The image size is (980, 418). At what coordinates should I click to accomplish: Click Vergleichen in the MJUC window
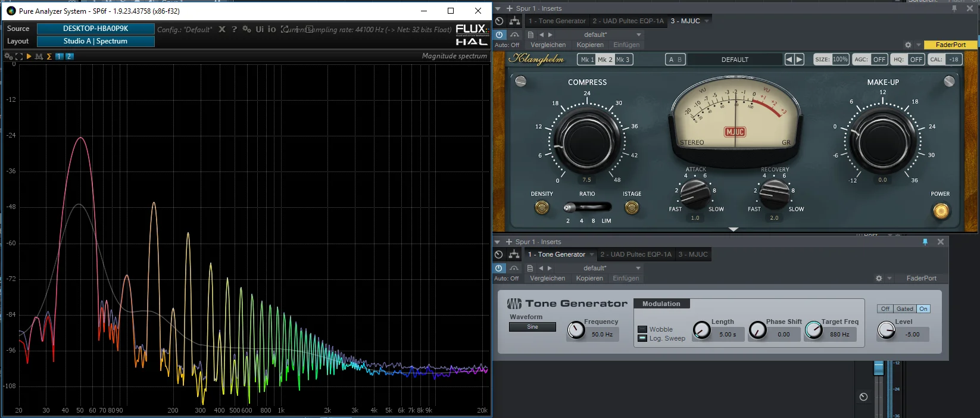(x=548, y=45)
